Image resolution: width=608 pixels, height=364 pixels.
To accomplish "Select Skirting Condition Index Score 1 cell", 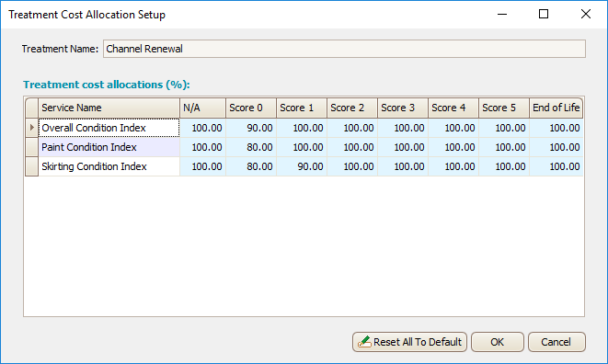I will pos(302,166).
